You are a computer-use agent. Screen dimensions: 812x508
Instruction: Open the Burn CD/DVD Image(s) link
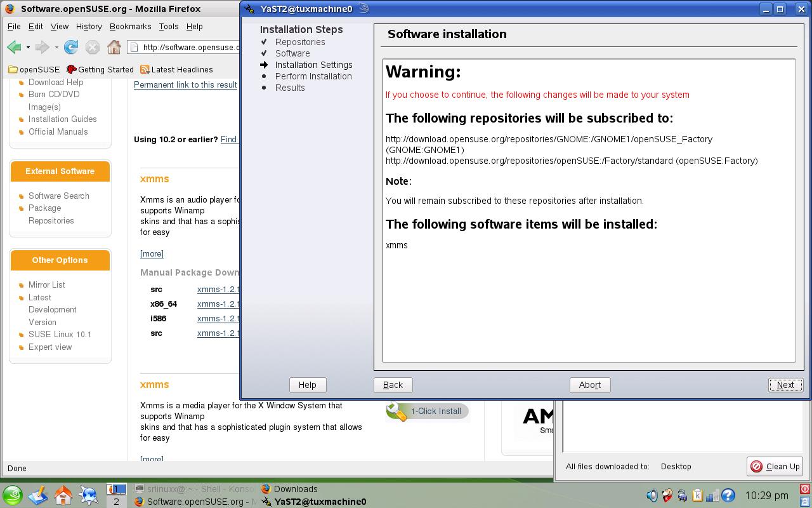click(x=54, y=100)
